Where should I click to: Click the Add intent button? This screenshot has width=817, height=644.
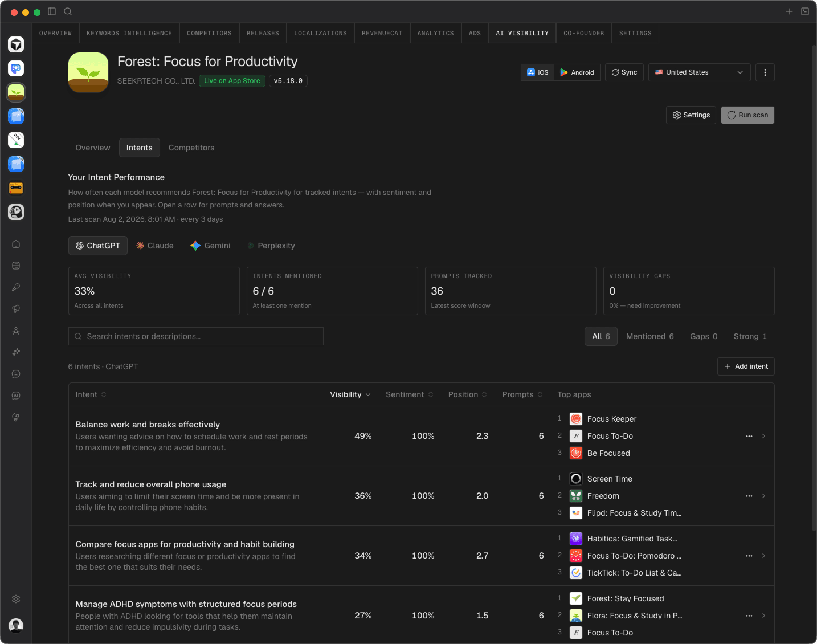point(746,366)
